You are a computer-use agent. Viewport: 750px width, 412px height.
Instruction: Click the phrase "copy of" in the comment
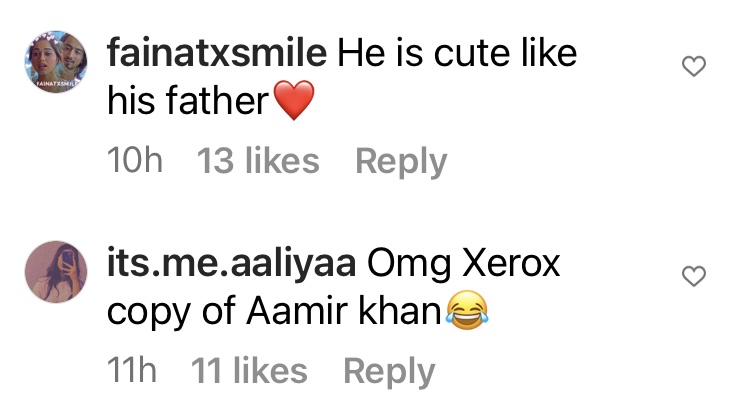pos(171,312)
